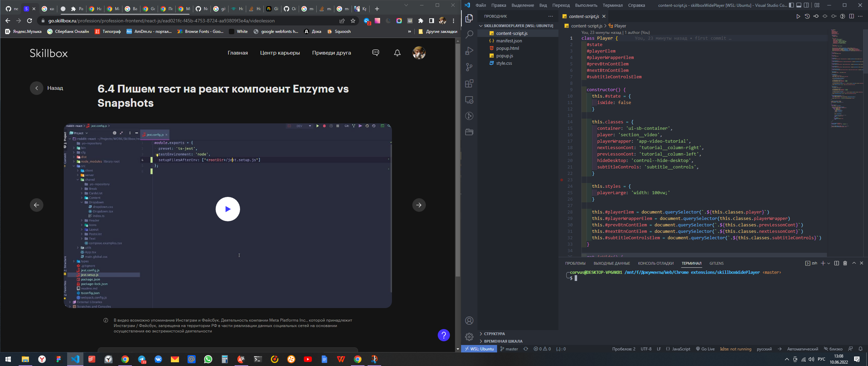This screenshot has height=366, width=868.
Task: Toggle the bottom panel layout in VS Code
Action: pos(799,5)
